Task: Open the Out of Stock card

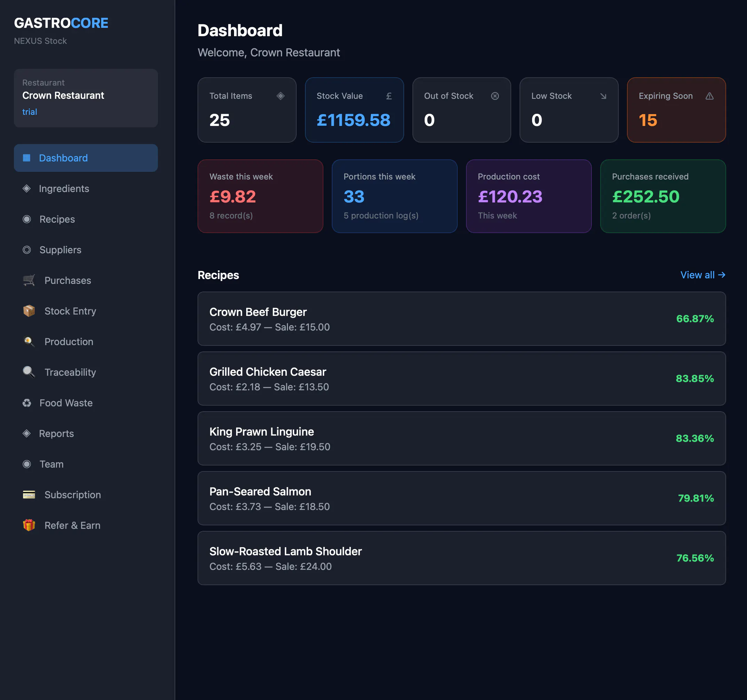Action: pos(461,110)
